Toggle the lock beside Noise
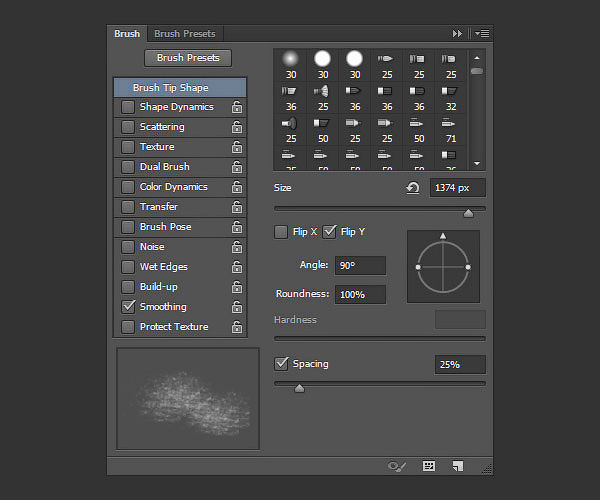The height and width of the screenshot is (500, 600). tap(237, 247)
